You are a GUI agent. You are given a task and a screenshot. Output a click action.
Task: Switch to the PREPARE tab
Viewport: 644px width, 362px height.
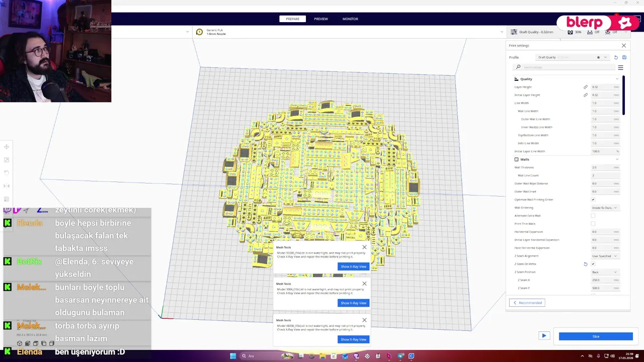tap(292, 19)
